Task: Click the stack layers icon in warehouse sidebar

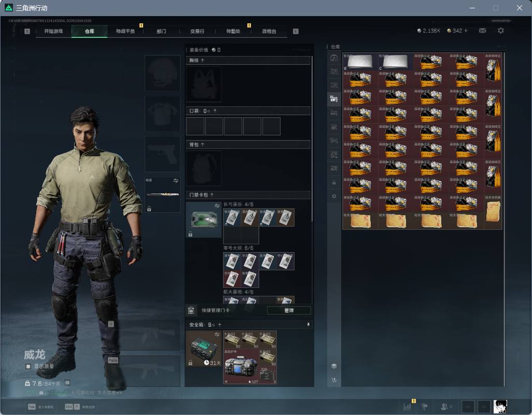Action: coord(334,366)
